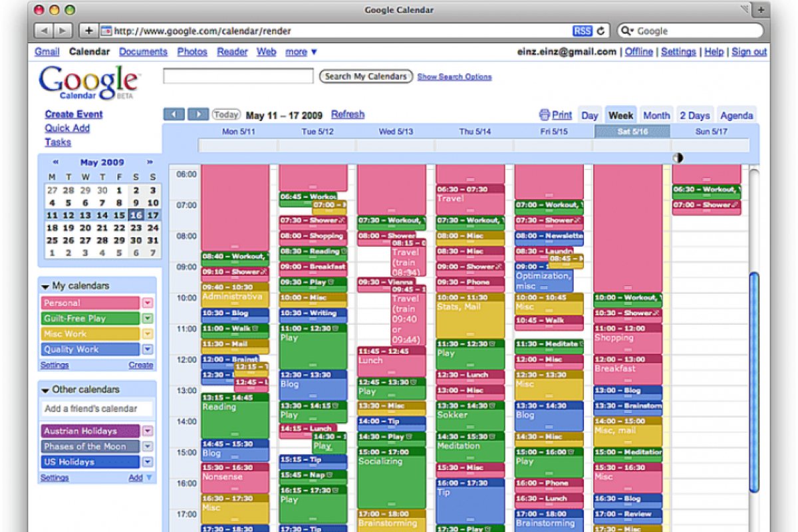This screenshot has height=532, width=798.
Task: Click Show Search Options link
Action: 454,77
